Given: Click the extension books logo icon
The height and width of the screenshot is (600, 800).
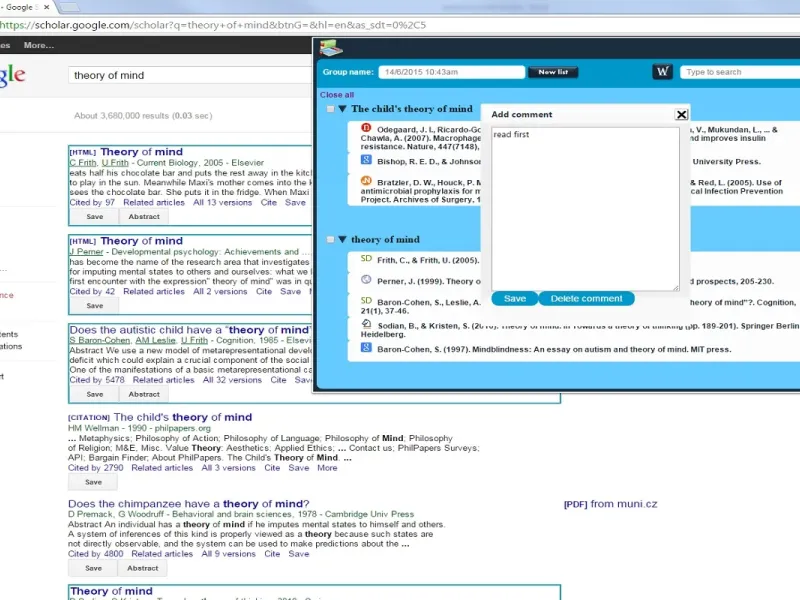Looking at the screenshot, I should point(331,48).
